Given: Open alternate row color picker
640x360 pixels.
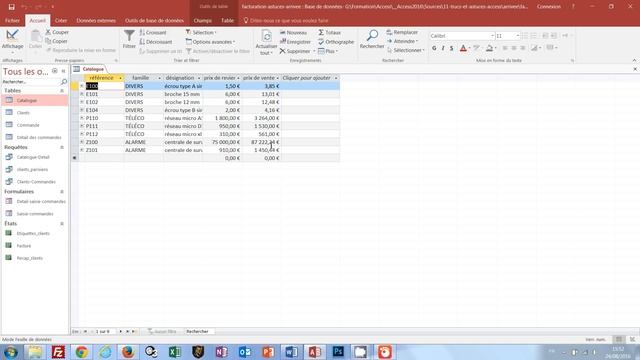Looking at the screenshot, I should tap(534, 48).
